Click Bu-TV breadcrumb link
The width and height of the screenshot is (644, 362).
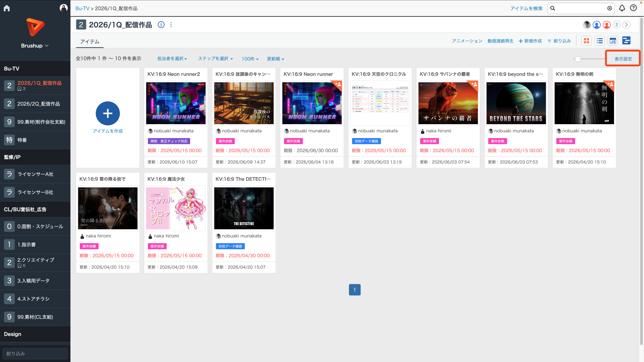coord(82,9)
